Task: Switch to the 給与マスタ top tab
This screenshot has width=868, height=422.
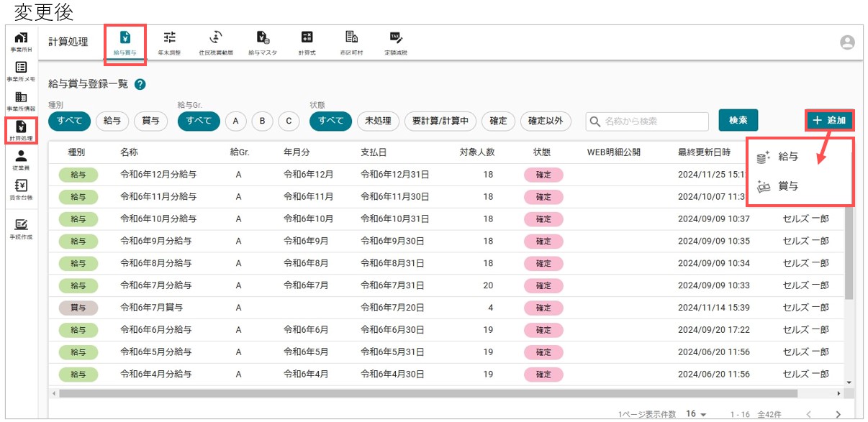Action: click(x=263, y=42)
